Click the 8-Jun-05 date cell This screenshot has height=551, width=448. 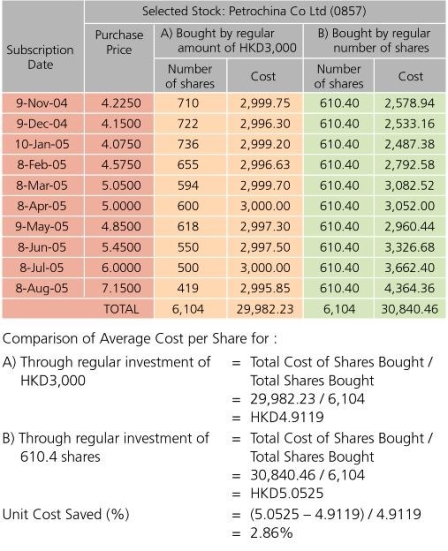click(42, 247)
